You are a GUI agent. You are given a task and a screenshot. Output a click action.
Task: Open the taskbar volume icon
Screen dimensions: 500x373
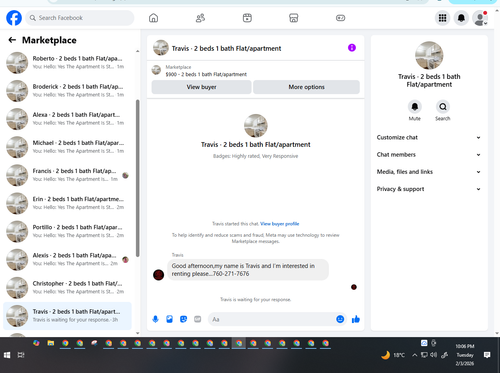click(433, 355)
